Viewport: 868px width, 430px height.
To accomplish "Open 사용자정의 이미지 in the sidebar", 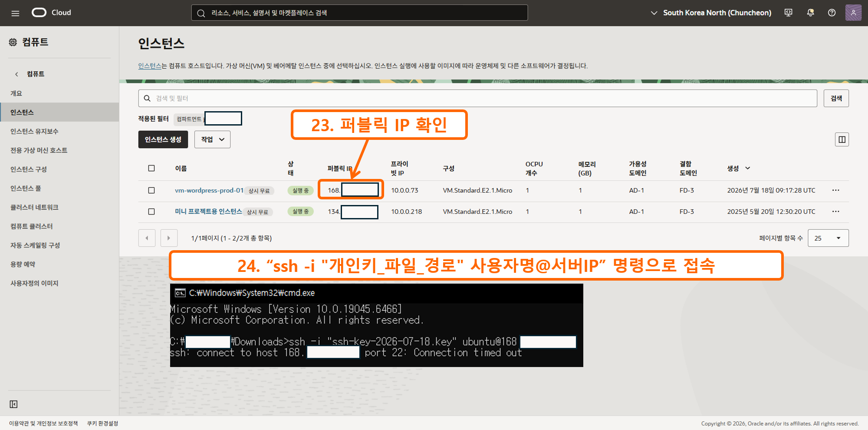I will click(34, 283).
